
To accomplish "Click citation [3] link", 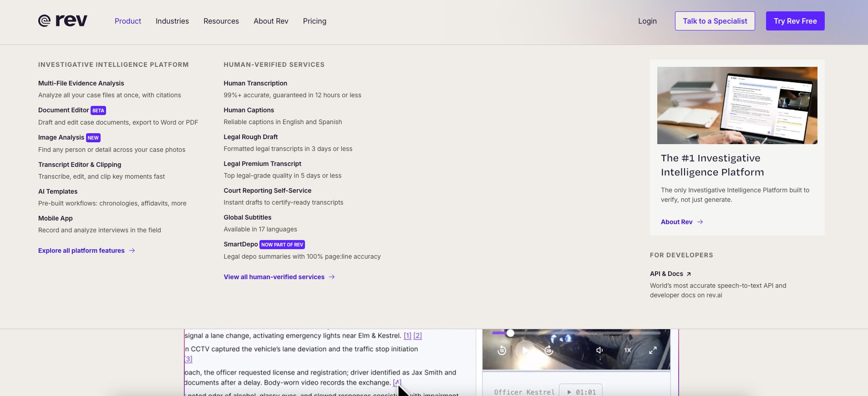I will (x=188, y=359).
